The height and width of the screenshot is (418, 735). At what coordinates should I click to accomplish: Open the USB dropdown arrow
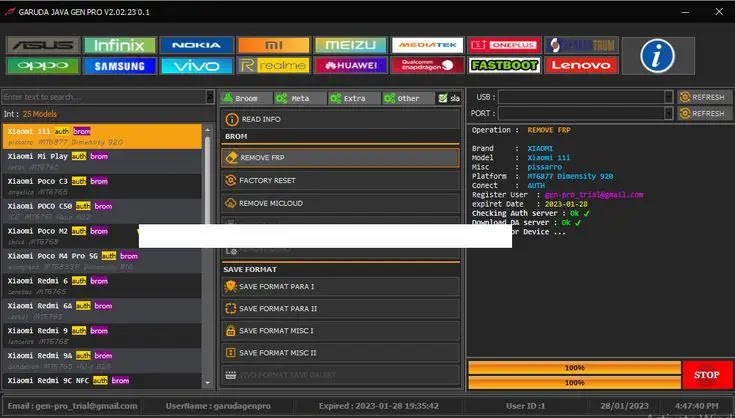669,97
